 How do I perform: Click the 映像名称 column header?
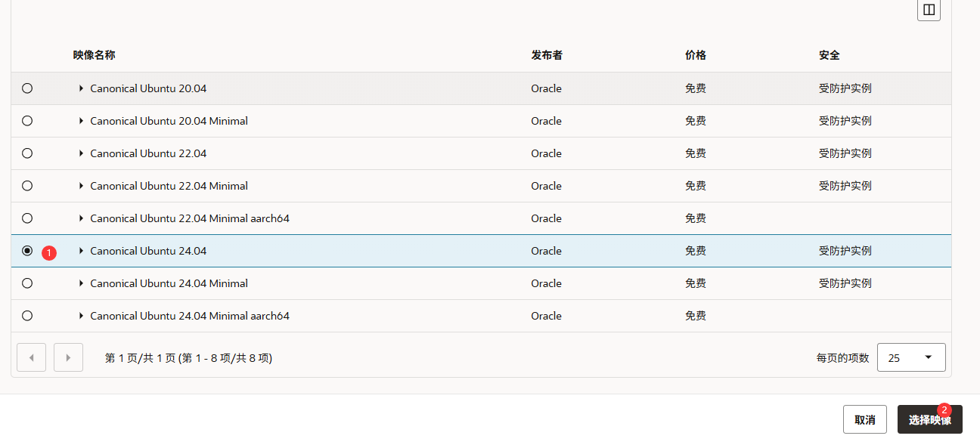[95, 55]
